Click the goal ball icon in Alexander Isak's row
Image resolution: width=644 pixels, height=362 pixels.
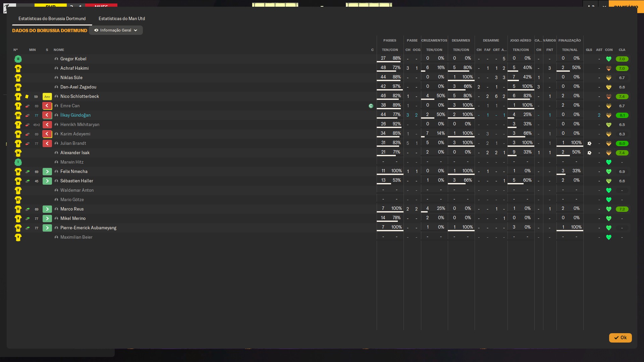point(589,153)
